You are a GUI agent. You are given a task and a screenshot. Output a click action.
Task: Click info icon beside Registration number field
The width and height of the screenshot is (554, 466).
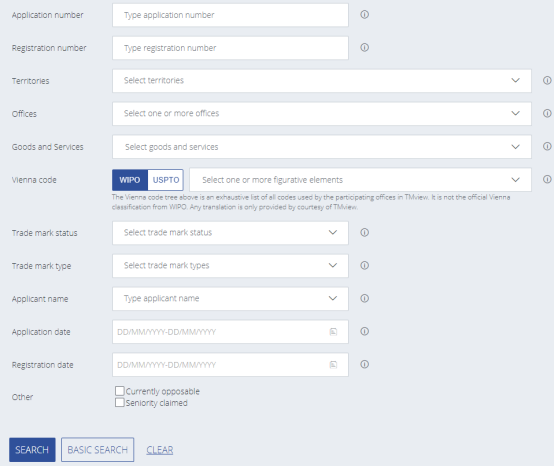coord(364,47)
